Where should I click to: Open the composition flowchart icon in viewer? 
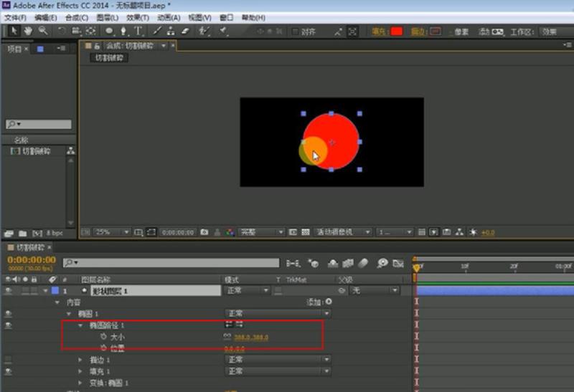point(459,232)
